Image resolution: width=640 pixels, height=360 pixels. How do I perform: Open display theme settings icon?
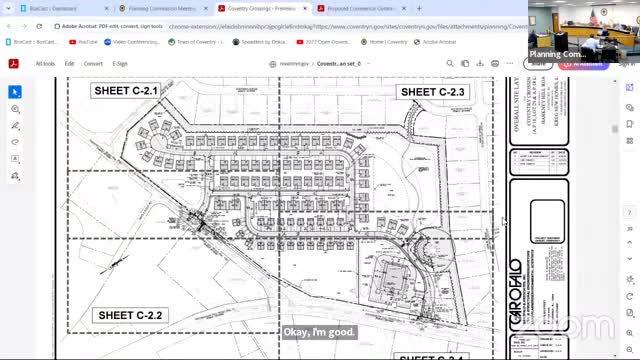[629, 280]
